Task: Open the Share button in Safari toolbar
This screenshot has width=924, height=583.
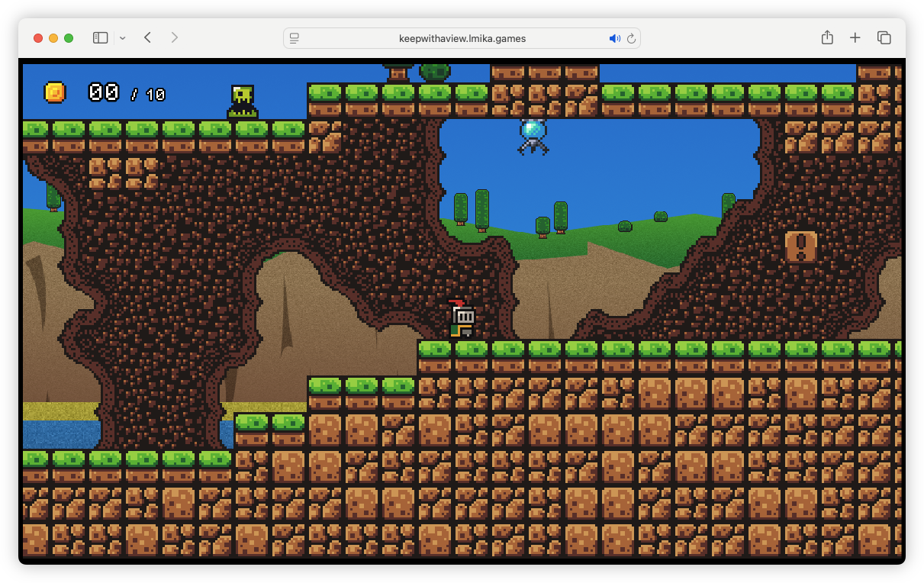Action: (x=827, y=37)
